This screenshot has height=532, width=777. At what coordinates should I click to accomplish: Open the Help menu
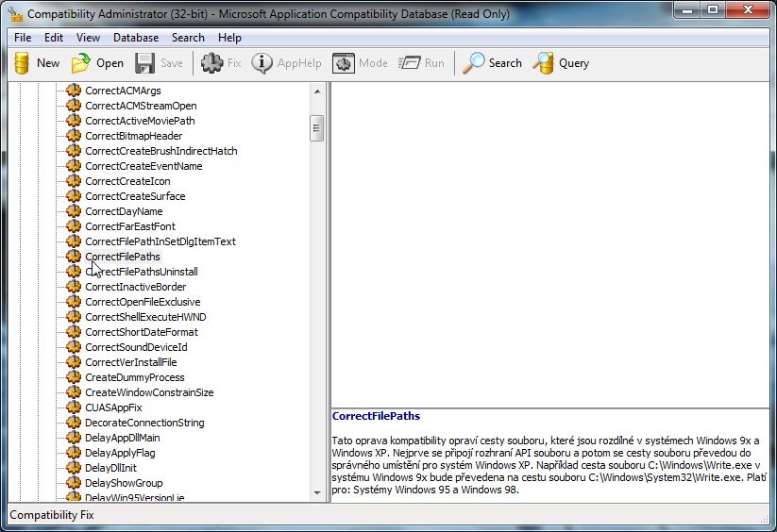[229, 38]
